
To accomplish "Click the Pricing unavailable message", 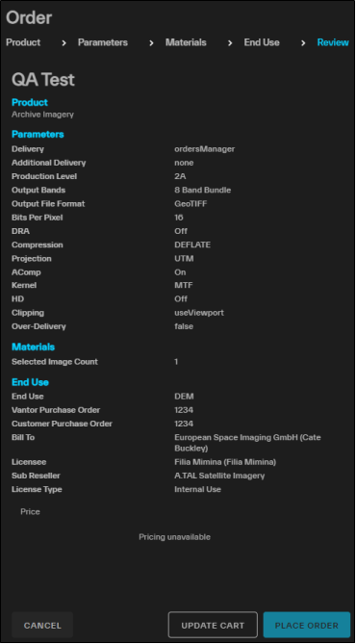I will click(174, 537).
